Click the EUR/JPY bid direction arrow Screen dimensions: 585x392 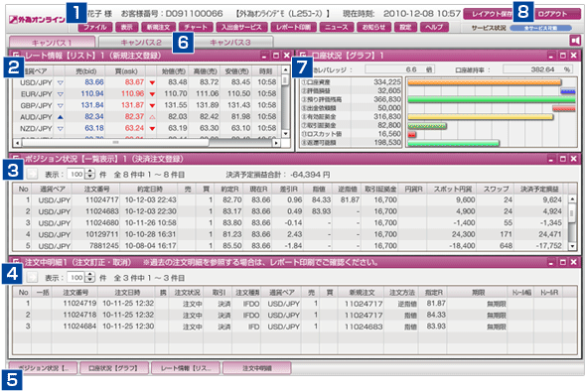(x=60, y=94)
